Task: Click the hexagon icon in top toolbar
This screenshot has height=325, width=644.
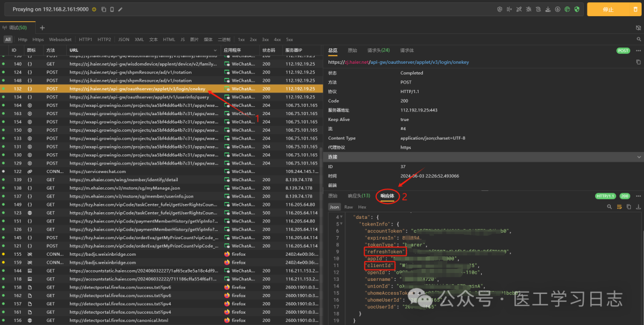Action: tap(500, 9)
